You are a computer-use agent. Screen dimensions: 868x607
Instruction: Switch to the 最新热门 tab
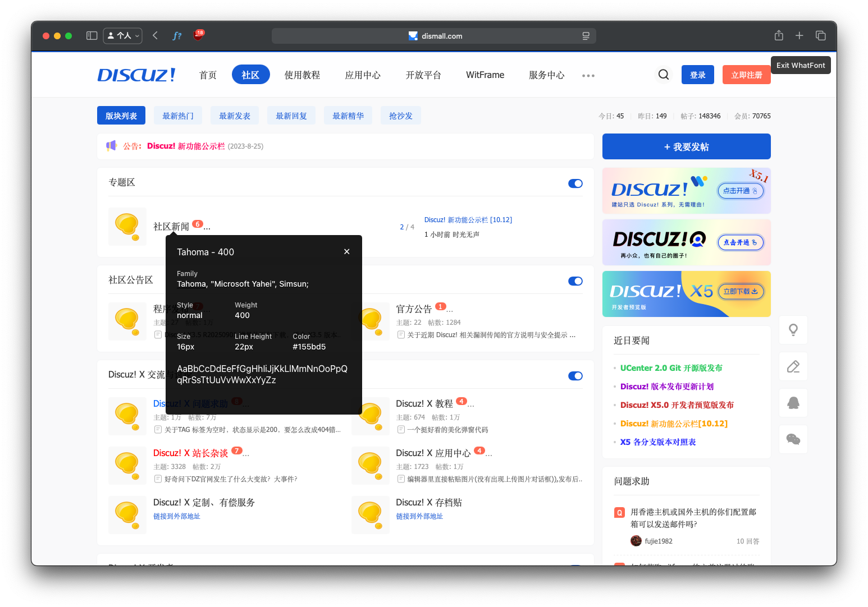point(178,116)
